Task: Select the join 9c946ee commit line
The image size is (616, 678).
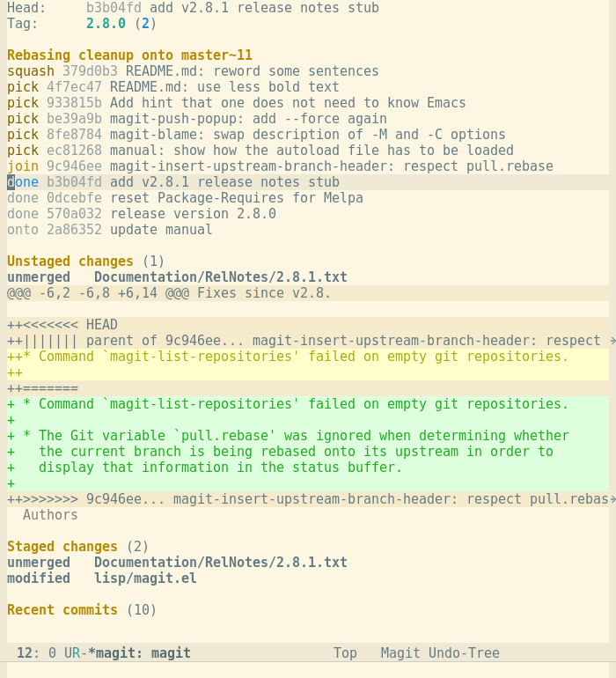Action: coord(280,166)
